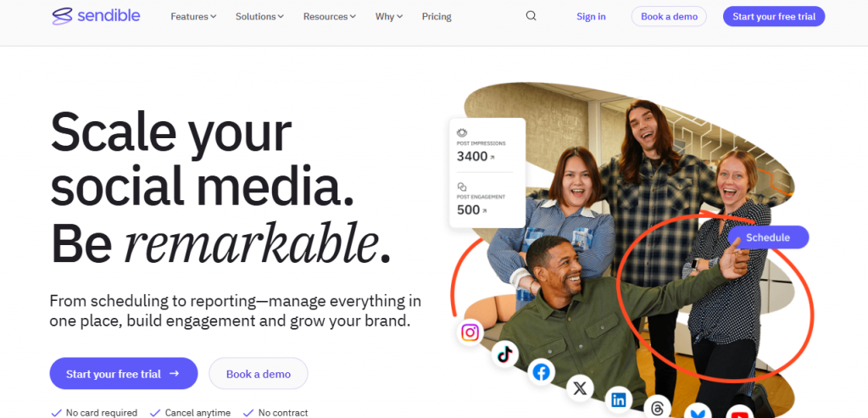Click the 'From scheduling to reporting' paragraph
868x418 pixels.
[x=236, y=311]
